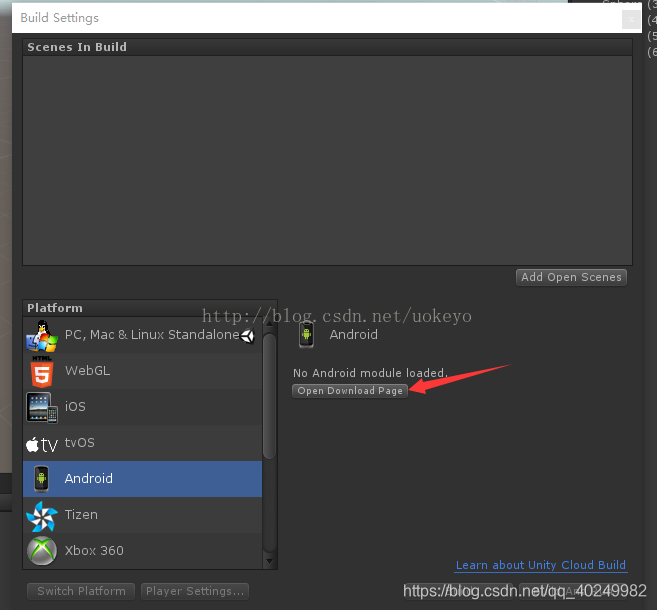
Task: Select the highlighted Android platform row
Action: (x=142, y=479)
